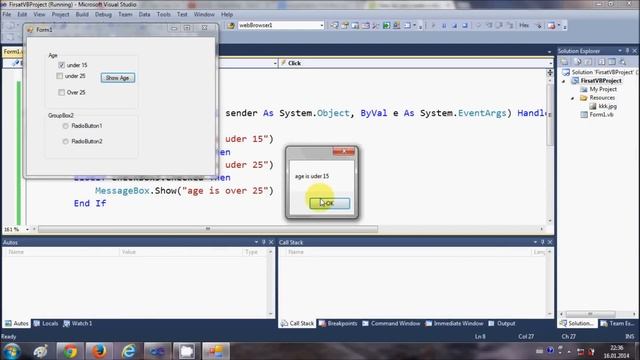This screenshot has width=640, height=360.
Task: Click the Restart debugging toolbar icon
Action: point(464,25)
